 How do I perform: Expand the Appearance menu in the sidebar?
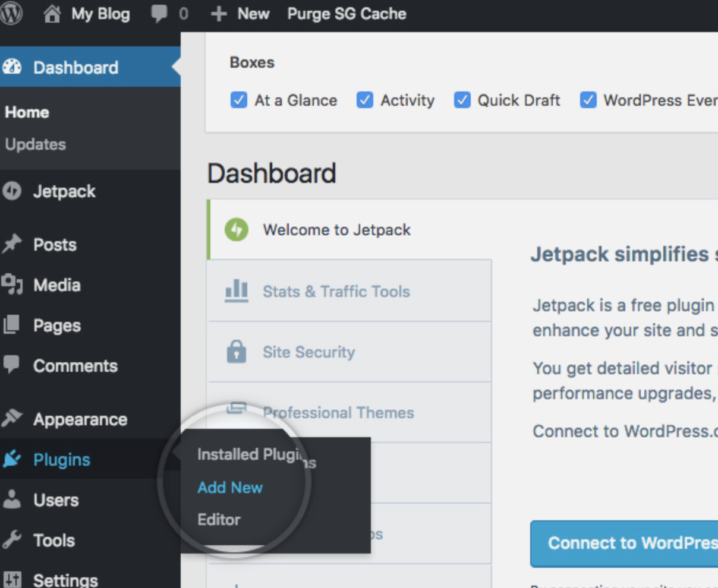80,419
